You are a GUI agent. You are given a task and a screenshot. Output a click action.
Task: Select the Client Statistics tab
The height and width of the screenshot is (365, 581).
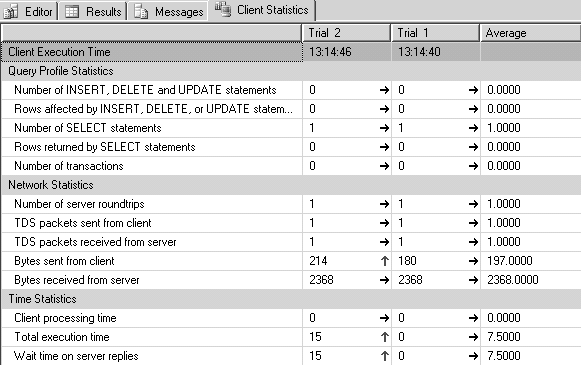[x=262, y=10]
